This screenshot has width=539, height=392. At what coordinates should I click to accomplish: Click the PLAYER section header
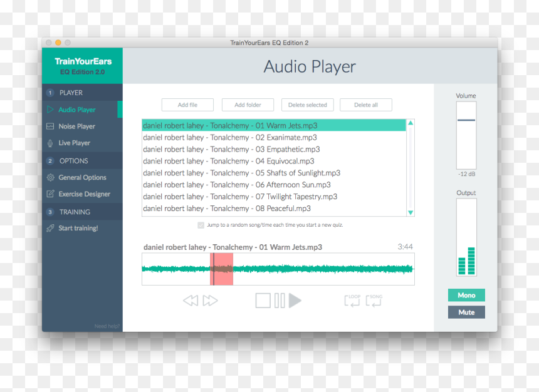[x=82, y=93]
